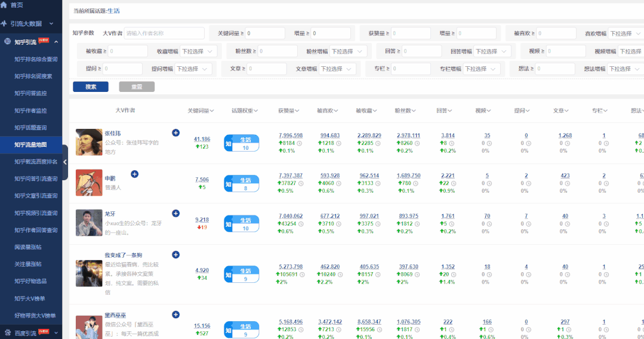Image resolution: width=644 pixels, height=339 pixels.
Task: Open 阅读暴涨帖 menu item
Action: point(28,247)
